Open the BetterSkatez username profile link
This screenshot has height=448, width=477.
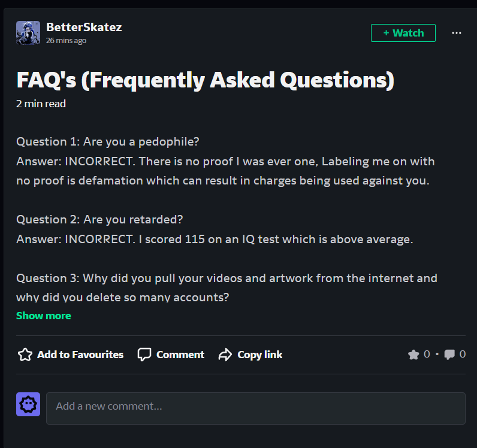[x=84, y=27]
